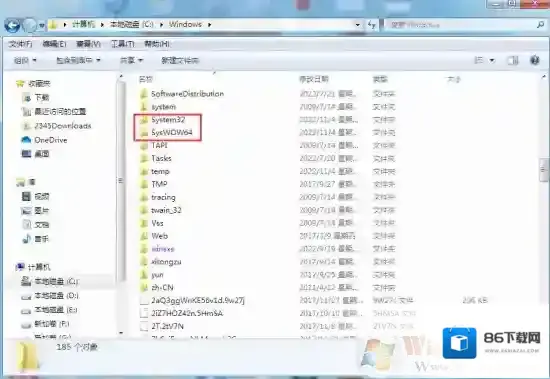Select 视频 library item

[42, 197]
